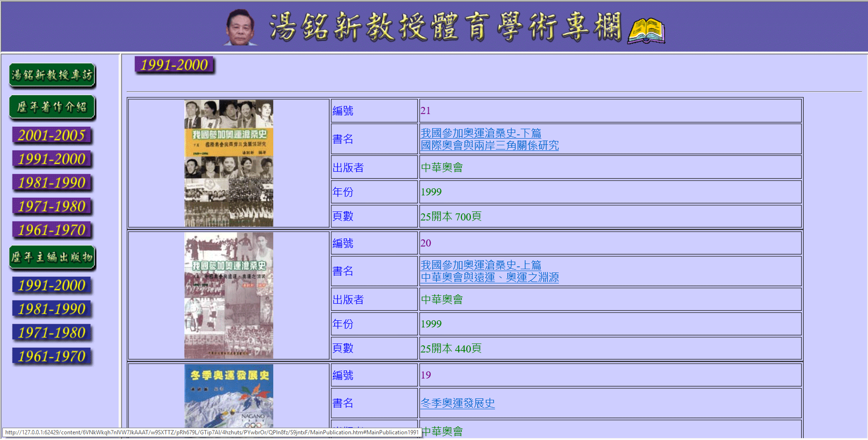Select the 歷年主編出版物 green menu button
868x440 pixels.
(x=52, y=257)
